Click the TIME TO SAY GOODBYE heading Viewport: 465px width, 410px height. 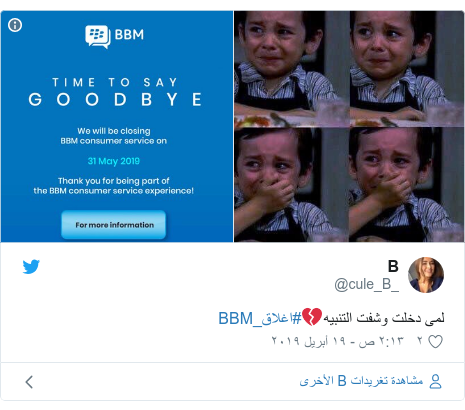tap(115, 92)
